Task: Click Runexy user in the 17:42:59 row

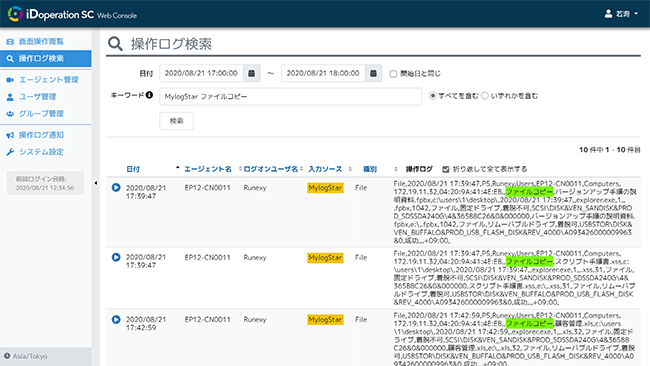Action: coord(255,320)
